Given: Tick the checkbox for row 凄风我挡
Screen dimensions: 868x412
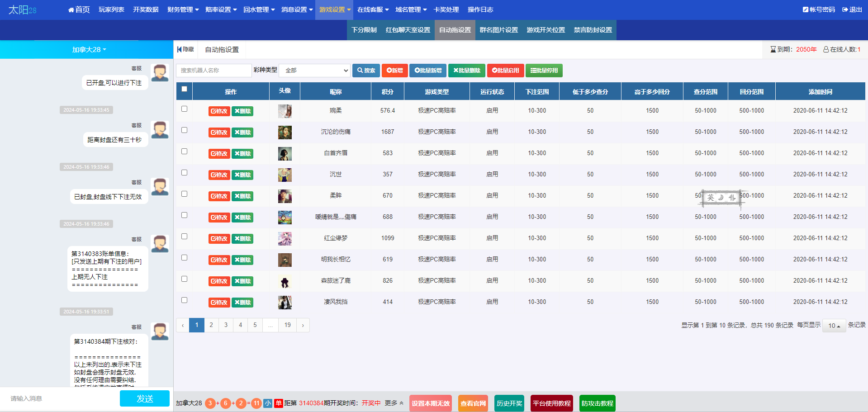Looking at the screenshot, I should click(x=184, y=300).
